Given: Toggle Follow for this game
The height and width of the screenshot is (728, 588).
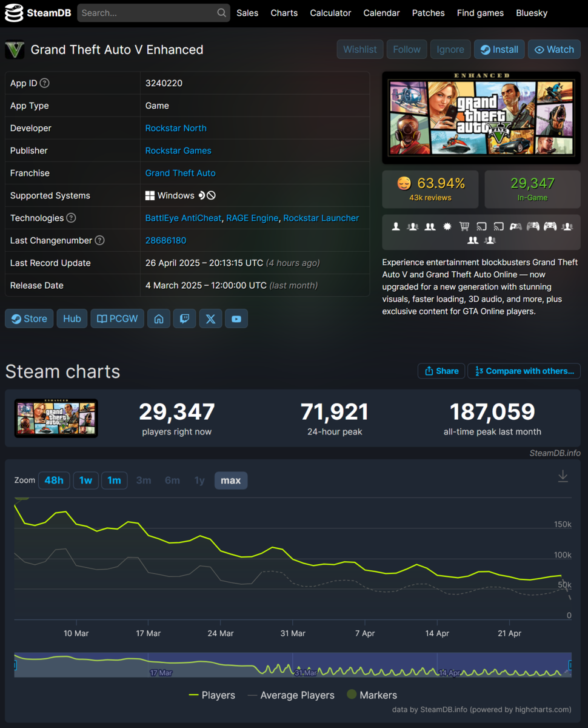Looking at the screenshot, I should 407,50.
